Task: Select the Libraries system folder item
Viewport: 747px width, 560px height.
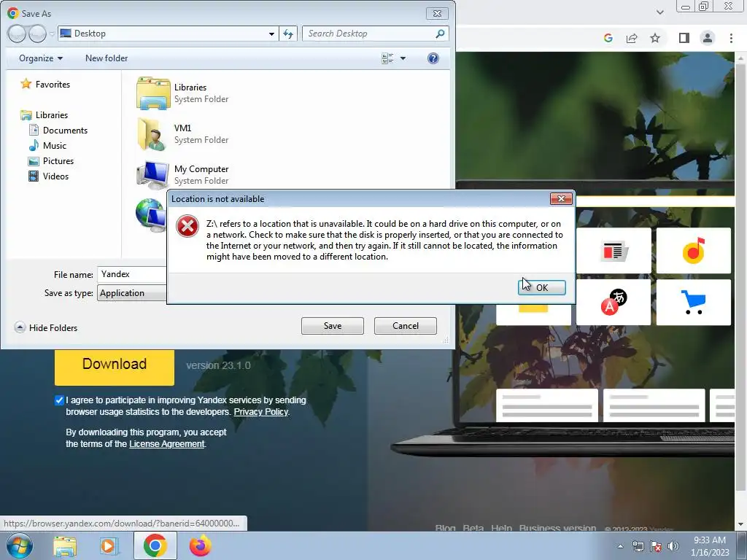Action: (183, 93)
